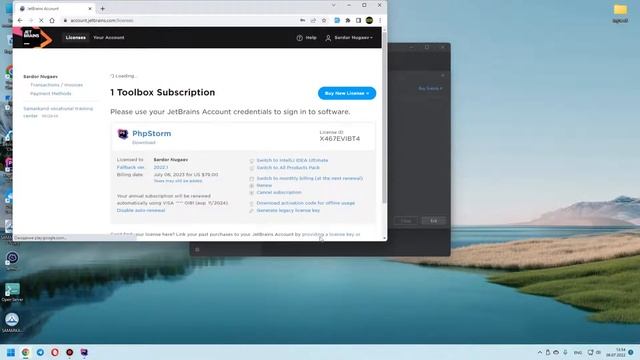Click the Taxes may still be added note
Screen dimensions: 640x360
click(x=178, y=181)
